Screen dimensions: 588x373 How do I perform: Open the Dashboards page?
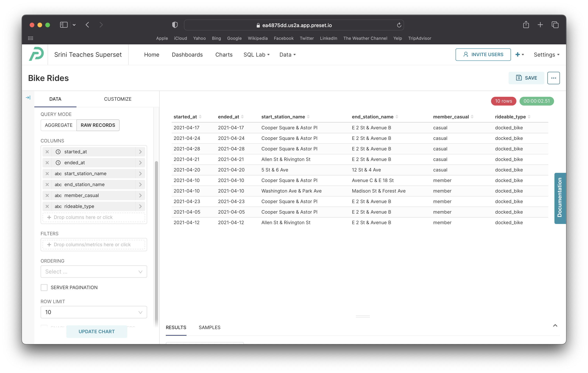pos(187,55)
